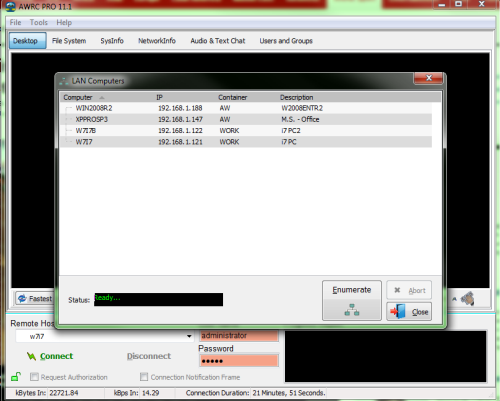Click the Close button with door icon
The height and width of the screenshot is (401, 500).
(x=409, y=312)
